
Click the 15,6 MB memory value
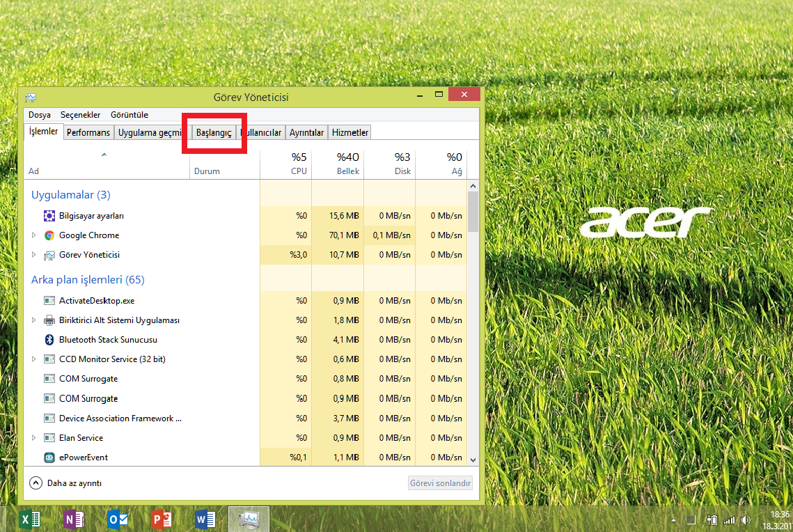click(x=344, y=216)
